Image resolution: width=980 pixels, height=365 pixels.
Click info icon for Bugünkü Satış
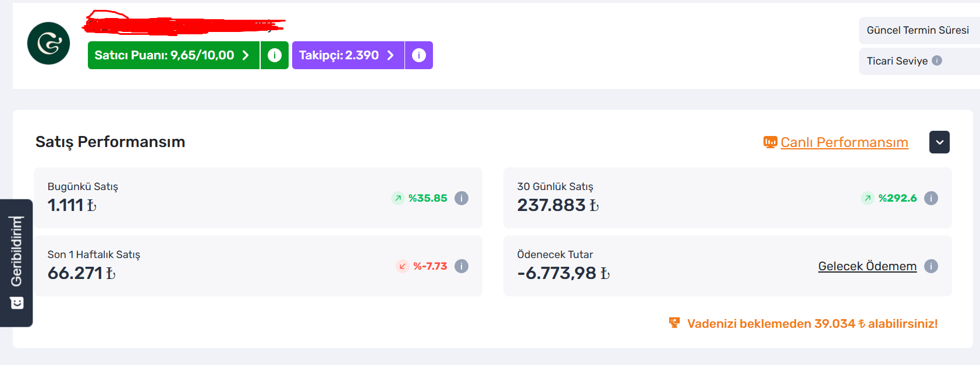point(461,198)
